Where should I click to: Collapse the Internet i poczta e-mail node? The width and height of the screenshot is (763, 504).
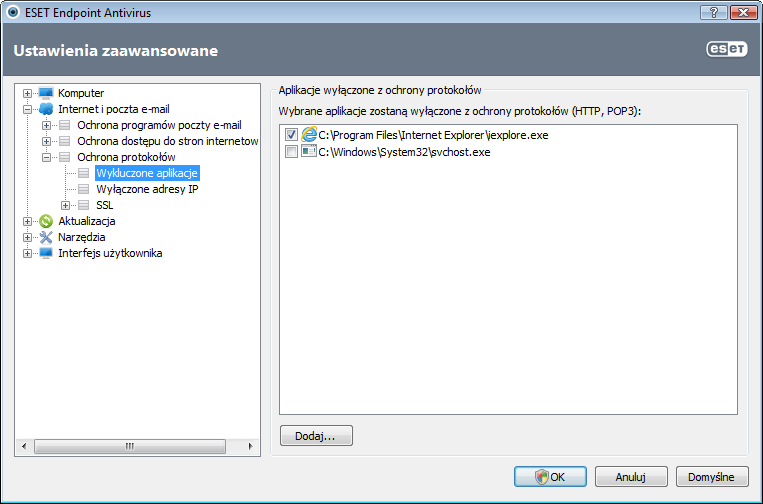[x=27, y=109]
